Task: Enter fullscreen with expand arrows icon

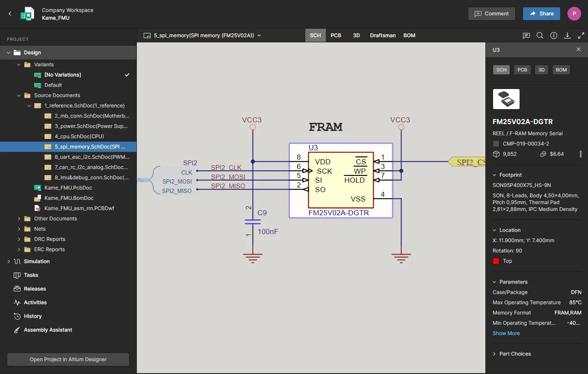Action: 581,36
